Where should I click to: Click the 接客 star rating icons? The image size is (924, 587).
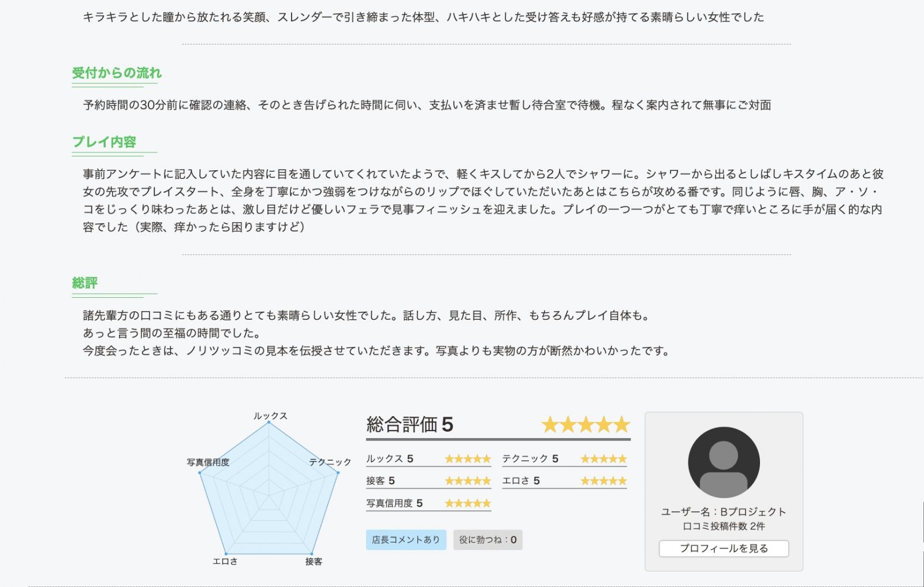(x=468, y=481)
